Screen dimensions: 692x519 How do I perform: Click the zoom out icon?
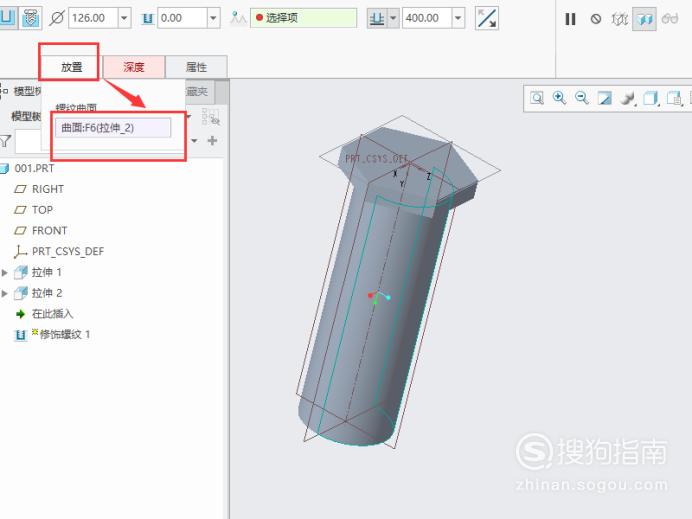pyautogui.click(x=582, y=98)
